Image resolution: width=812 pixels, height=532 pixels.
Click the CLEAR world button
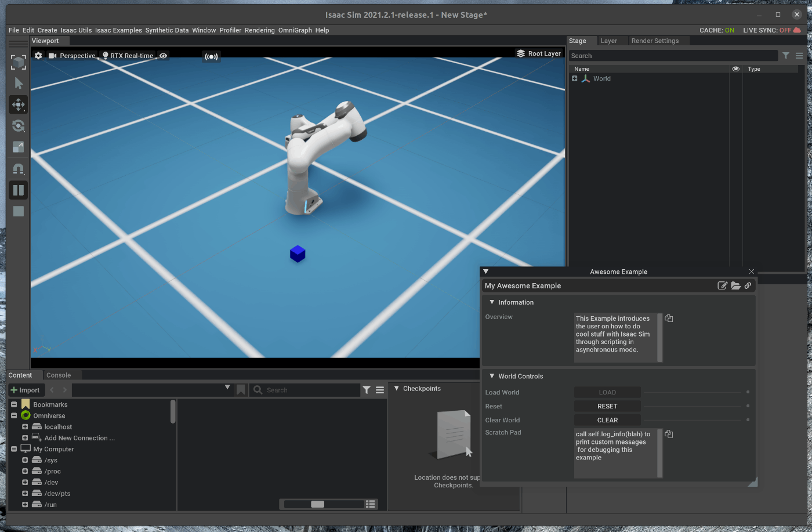point(607,420)
